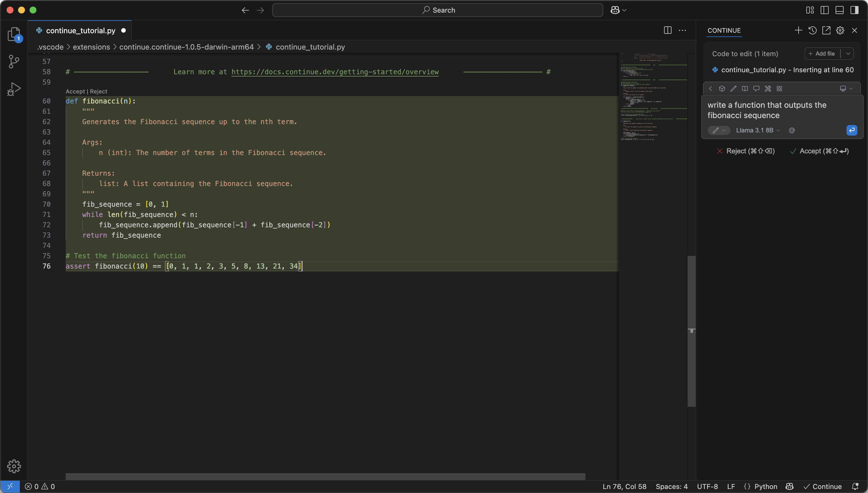Screen dimensions: 868x493
Task: Expand the Add file dropdown arrow
Action: pyautogui.click(x=848, y=54)
